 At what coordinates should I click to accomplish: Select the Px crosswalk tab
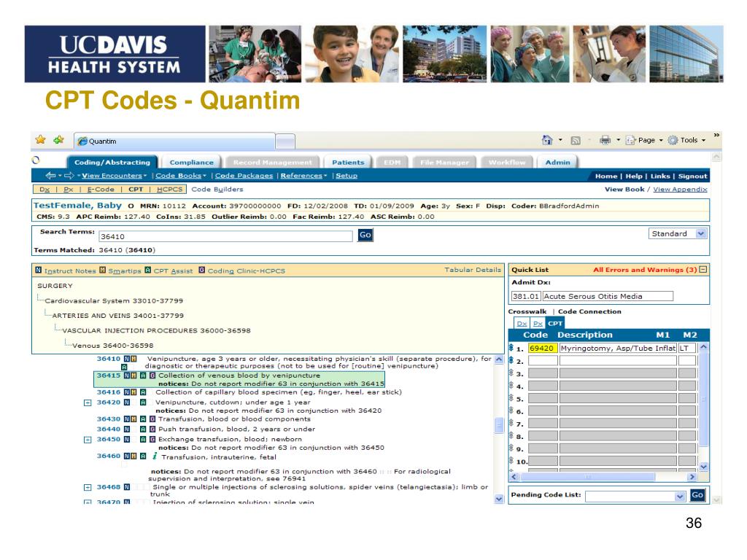coord(538,323)
